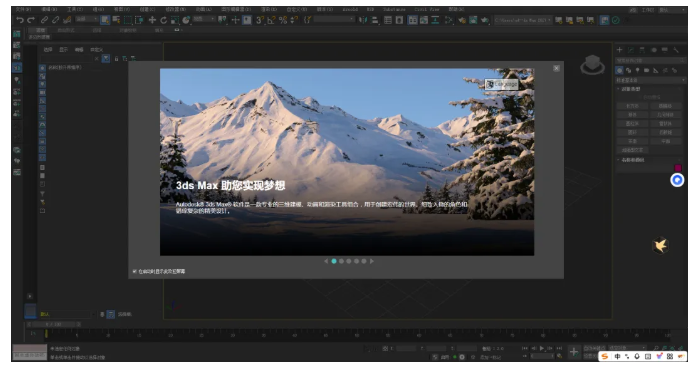Select Geometry category in Create panel
Image resolution: width=696 pixels, height=376 pixels.
click(619, 70)
